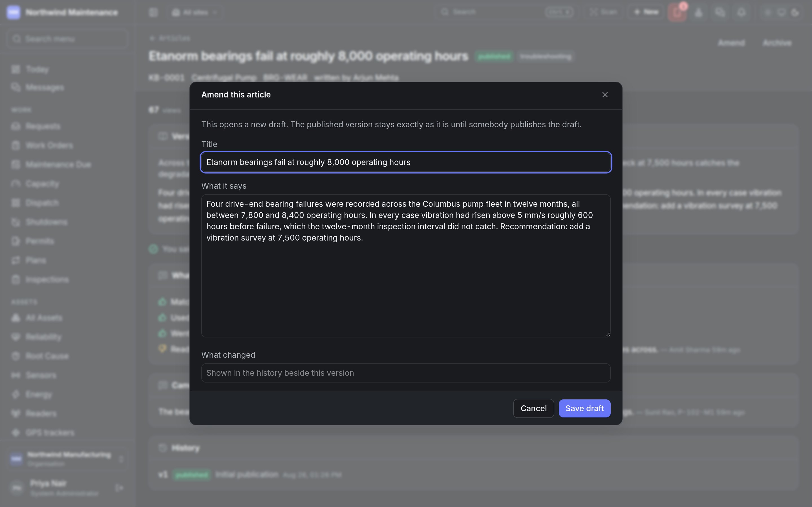This screenshot has height=507, width=812.
Task: Grab the textarea resize handle corner
Action: (607, 334)
